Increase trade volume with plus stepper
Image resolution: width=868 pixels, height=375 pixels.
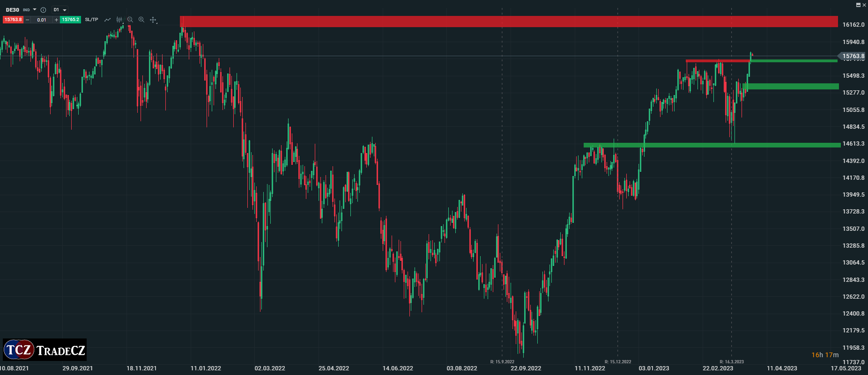56,20
